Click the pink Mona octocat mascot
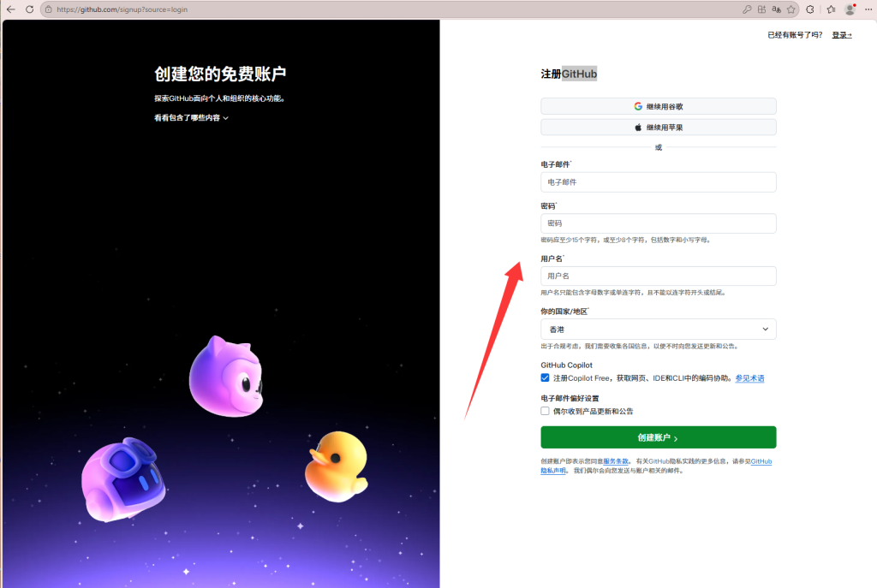This screenshot has width=877, height=588. (x=226, y=377)
